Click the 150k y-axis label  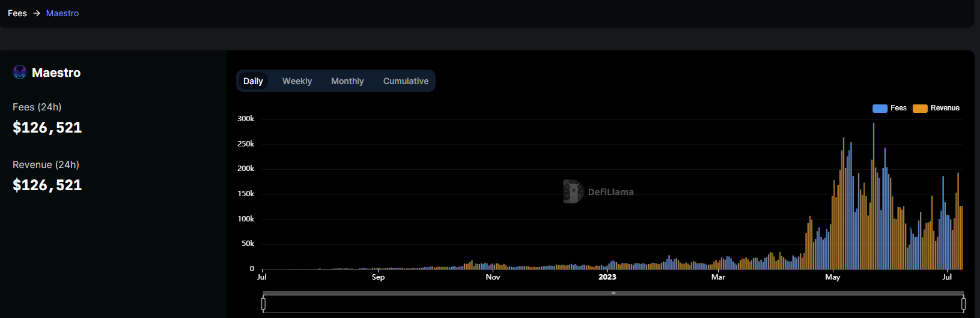246,194
